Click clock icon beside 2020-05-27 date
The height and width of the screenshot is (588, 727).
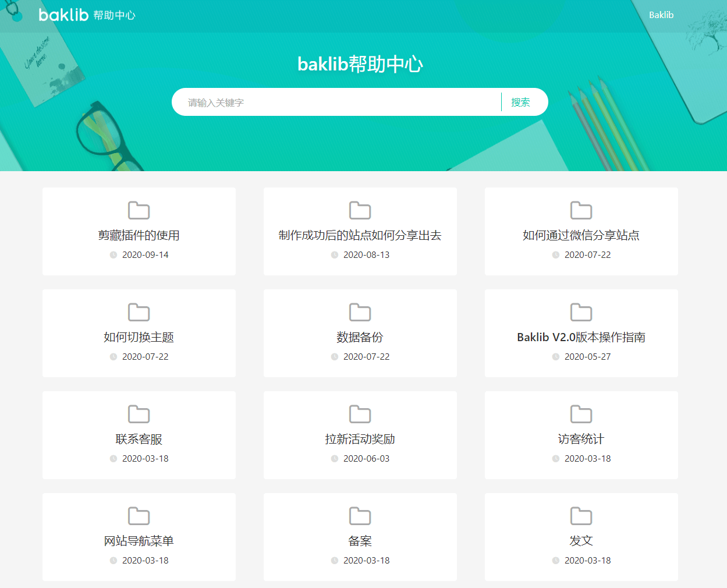(556, 357)
